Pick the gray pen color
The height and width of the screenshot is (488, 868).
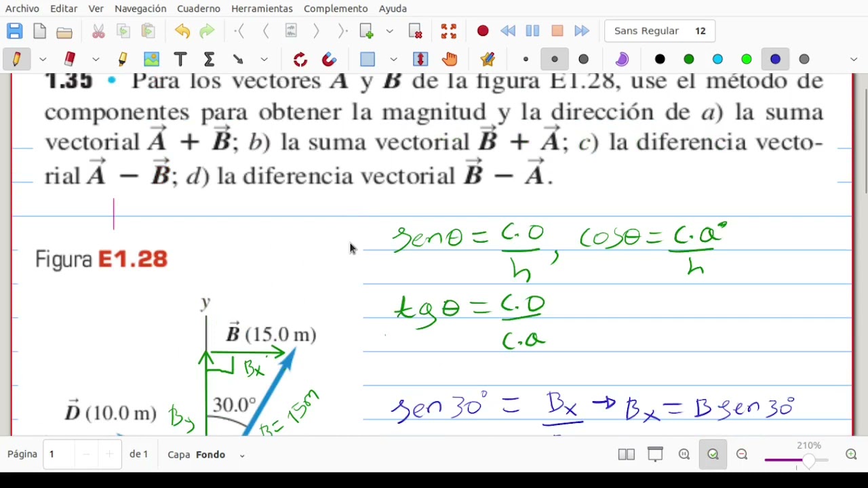804,60
